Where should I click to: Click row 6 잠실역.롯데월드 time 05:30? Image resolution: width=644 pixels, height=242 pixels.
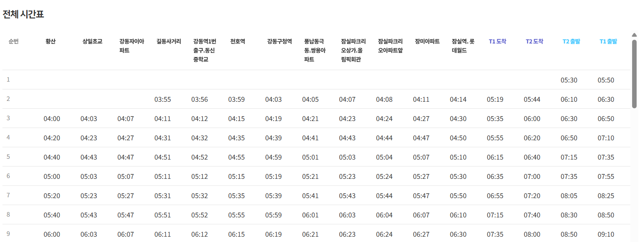click(458, 177)
